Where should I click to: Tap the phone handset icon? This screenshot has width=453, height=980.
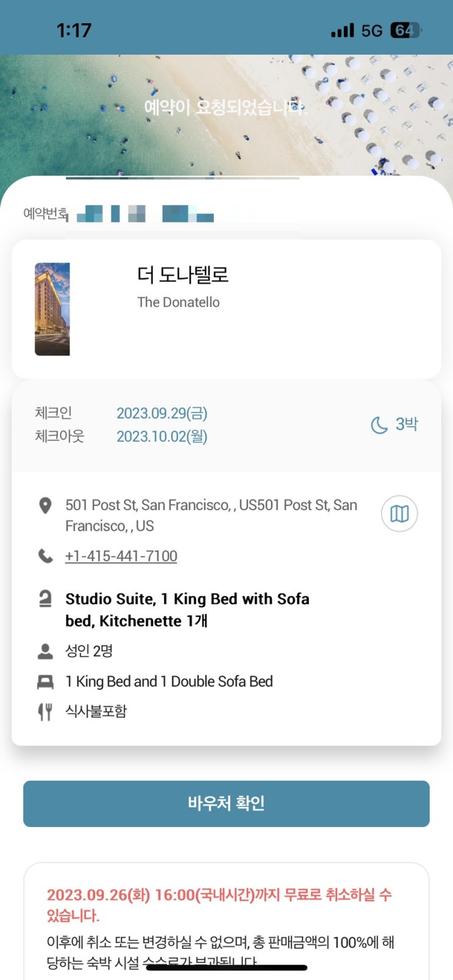point(46,556)
